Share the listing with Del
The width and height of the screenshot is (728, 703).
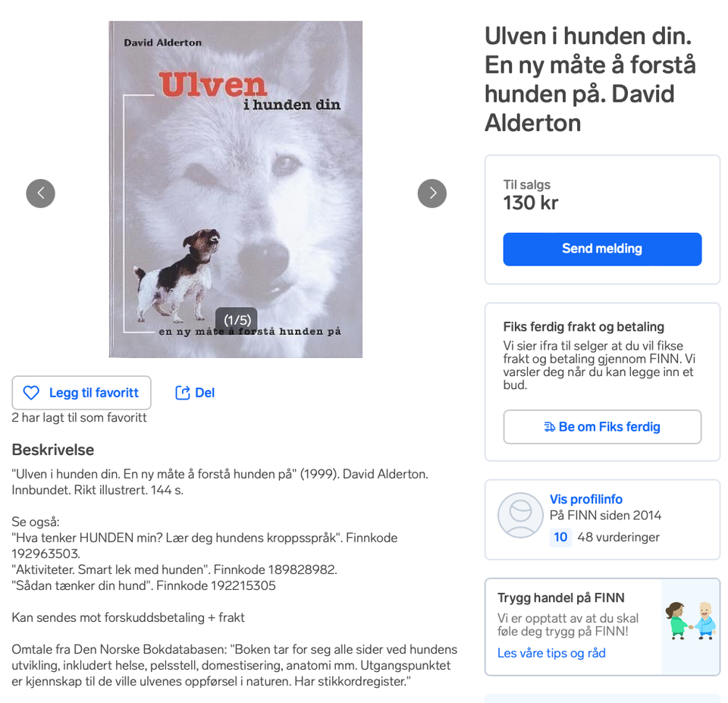[195, 393]
